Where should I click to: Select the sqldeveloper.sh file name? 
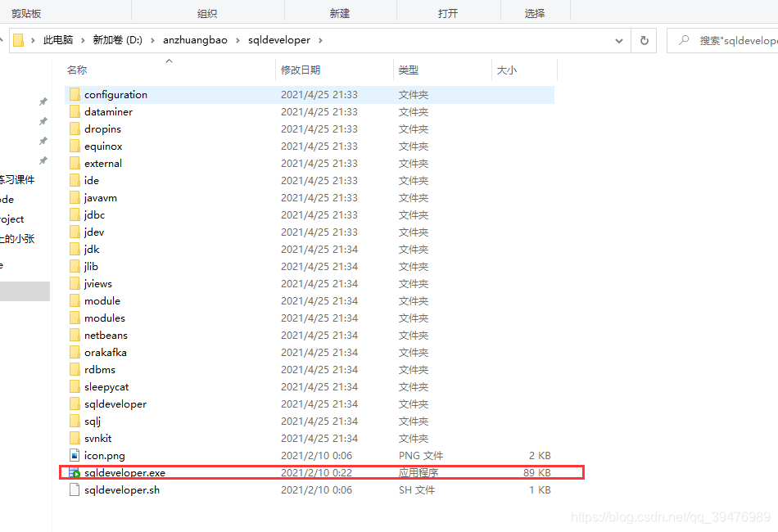(122, 490)
